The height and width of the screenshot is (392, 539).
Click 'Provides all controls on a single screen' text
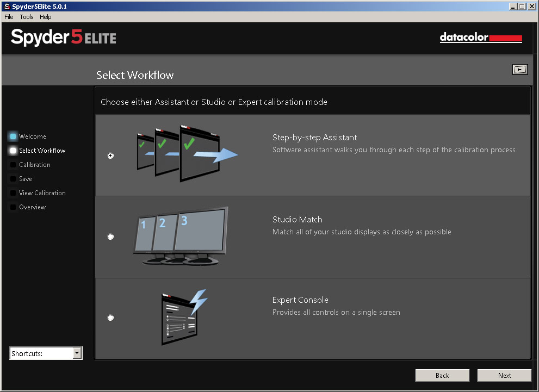[336, 312]
